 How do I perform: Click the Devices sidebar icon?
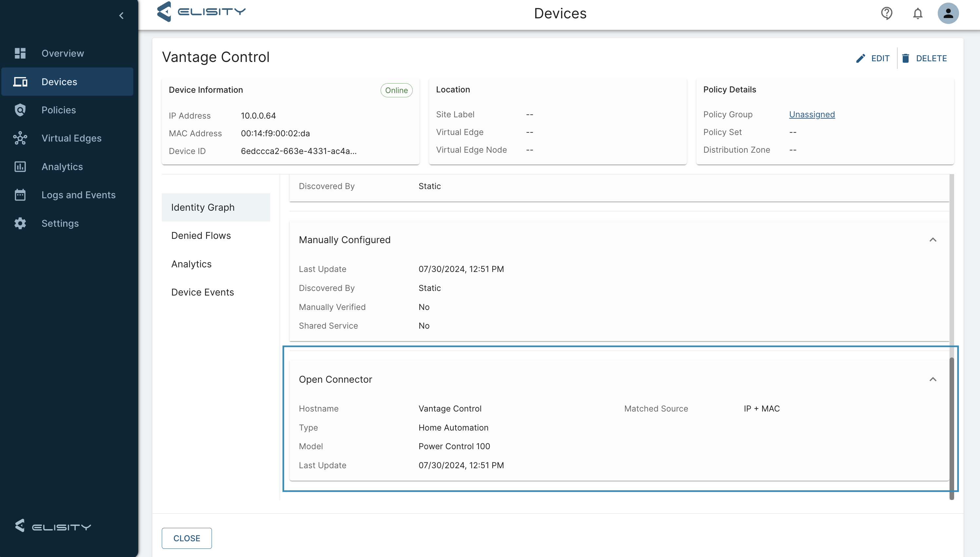[20, 82]
